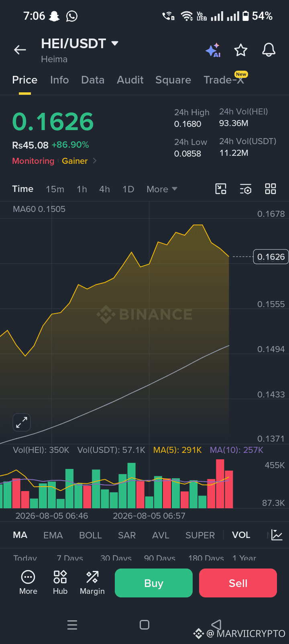Screen dimensions: 289x644
Task: Tap the 24h High value 0.1680
Action: point(187,124)
